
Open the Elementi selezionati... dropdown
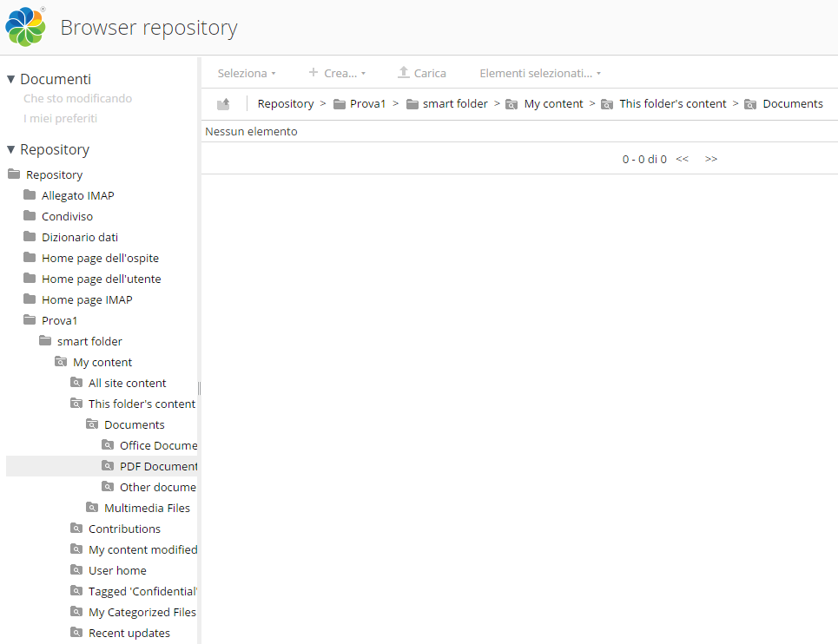point(540,73)
